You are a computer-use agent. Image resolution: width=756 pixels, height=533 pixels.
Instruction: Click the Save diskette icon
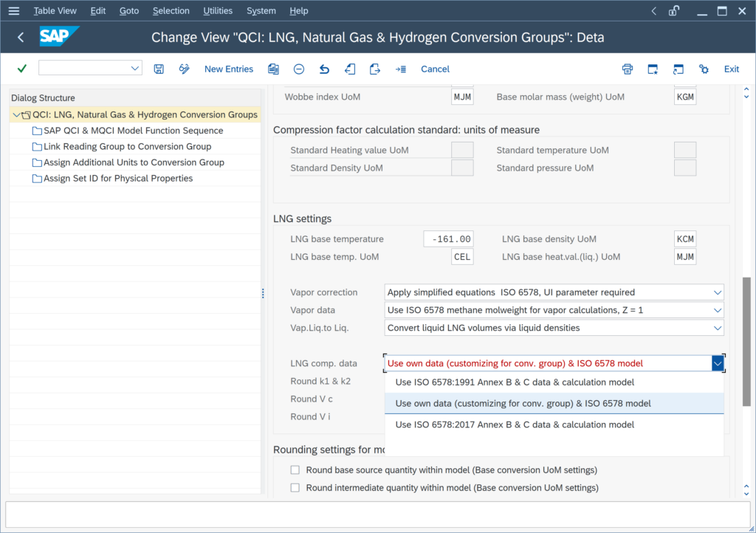click(x=159, y=69)
